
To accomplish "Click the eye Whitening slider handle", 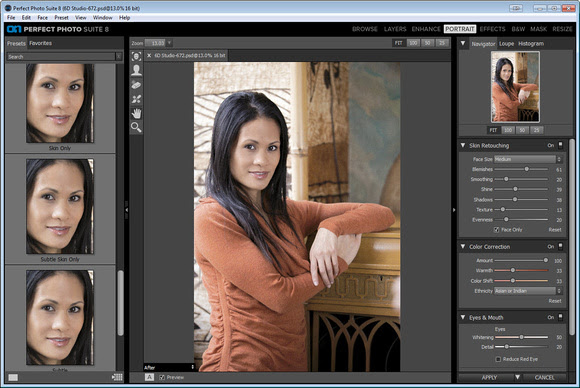I will 522,337.
